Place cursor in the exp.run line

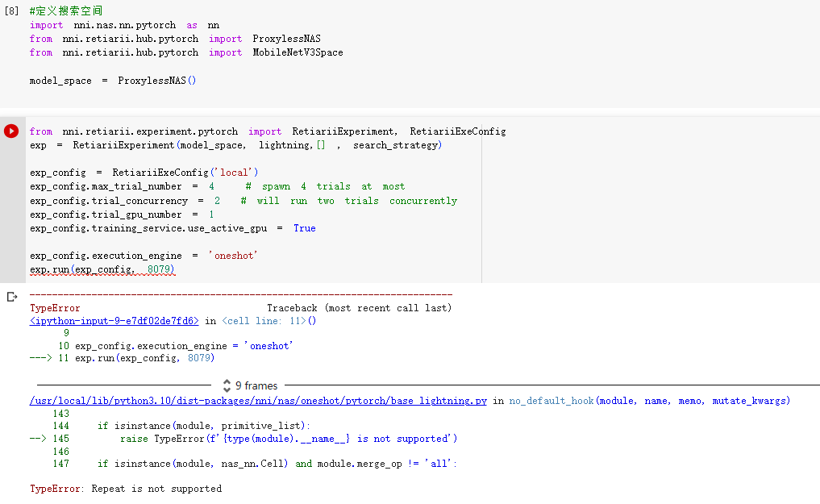tap(97, 270)
